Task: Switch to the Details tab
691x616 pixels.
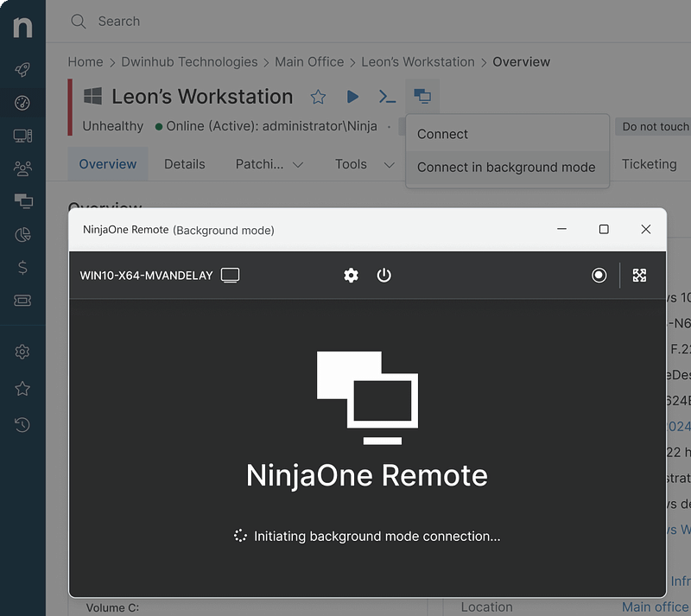Action: pyautogui.click(x=184, y=164)
